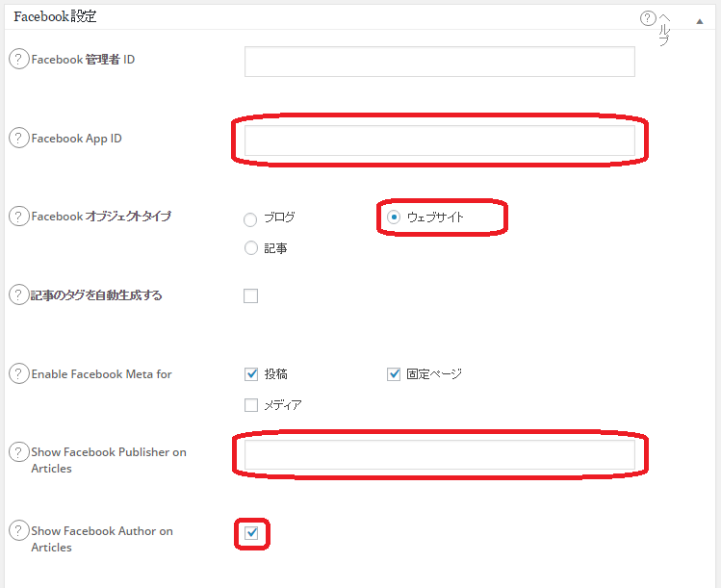This screenshot has height=588, width=721.
Task: Click the 記事のタグを自動生成する label
Action: pos(96,295)
